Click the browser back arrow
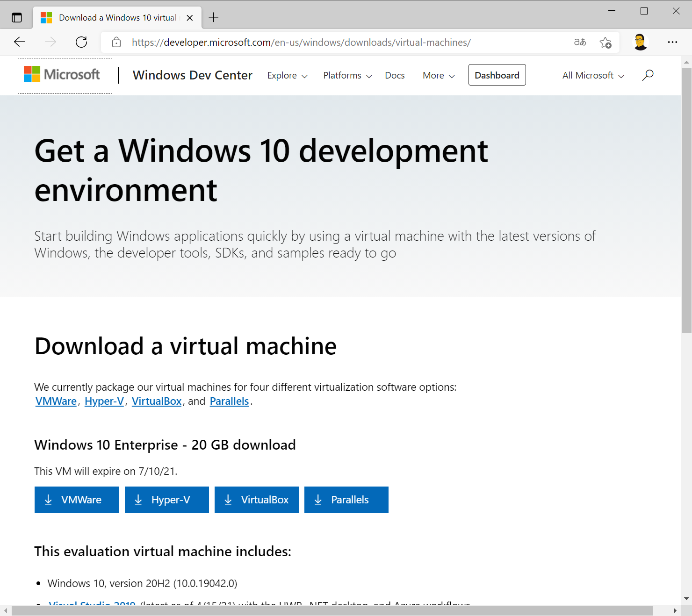 click(20, 42)
